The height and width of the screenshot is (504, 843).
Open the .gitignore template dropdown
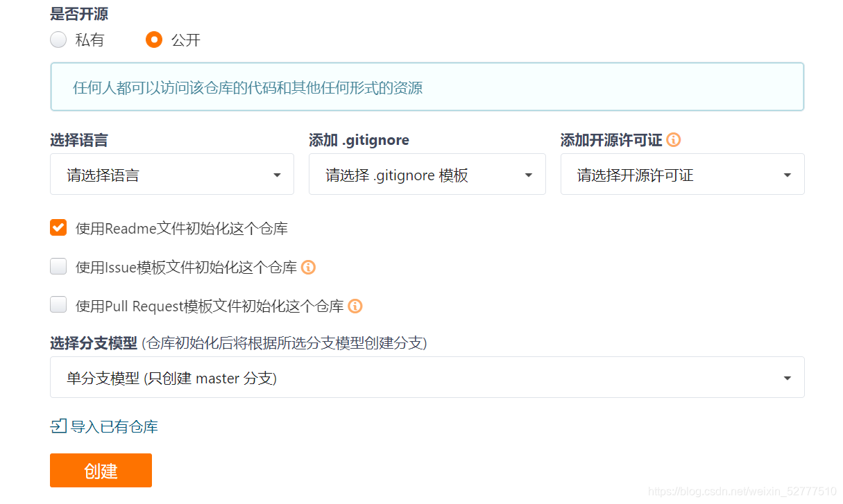[427, 175]
